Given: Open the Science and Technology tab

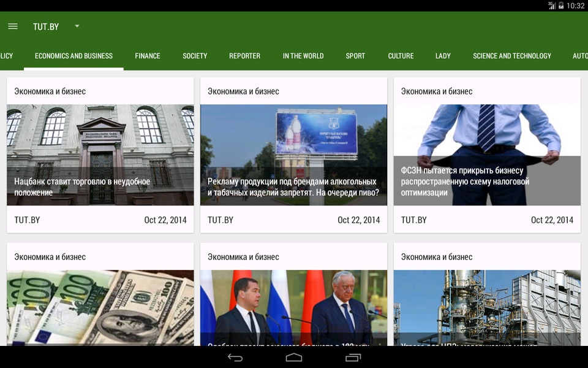Looking at the screenshot, I should click(x=512, y=56).
